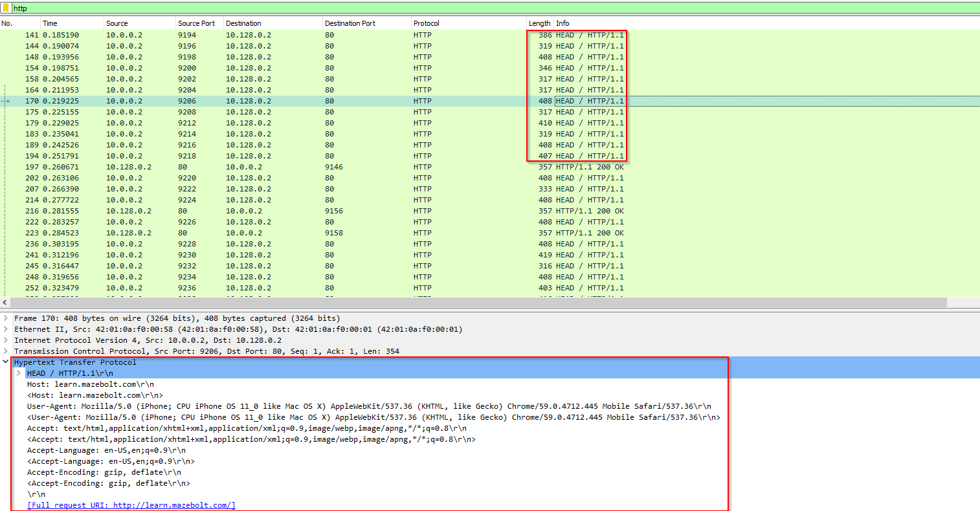Sort by the Source Port column header
Image resolution: width=980 pixels, height=511 pixels.
point(196,23)
